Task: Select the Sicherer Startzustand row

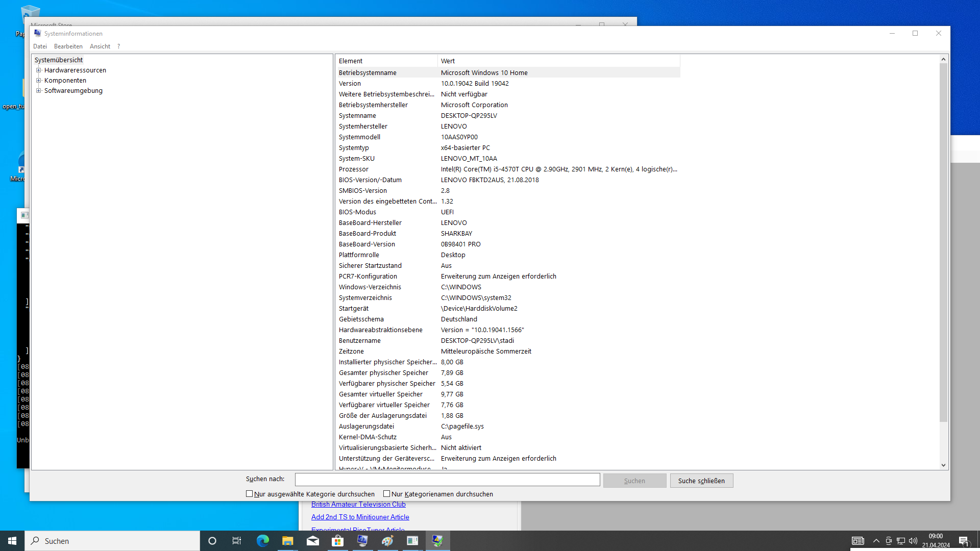Action: point(508,266)
